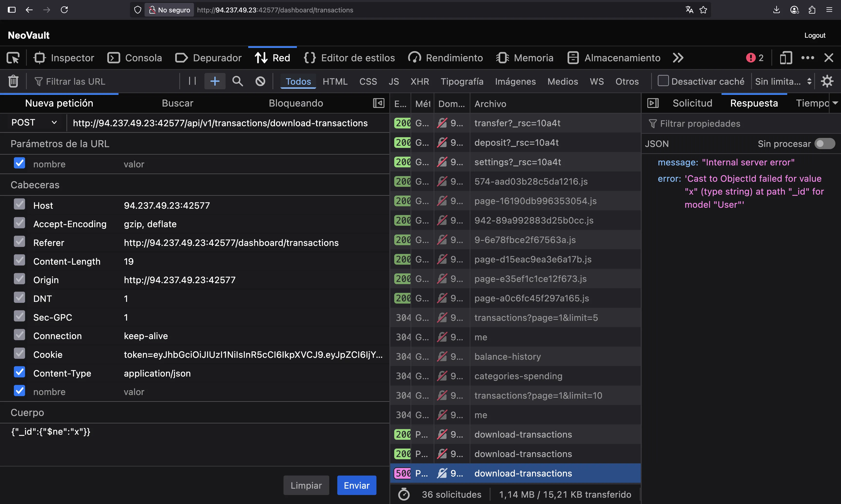Select the 500 download-transactions request row

coord(515,473)
